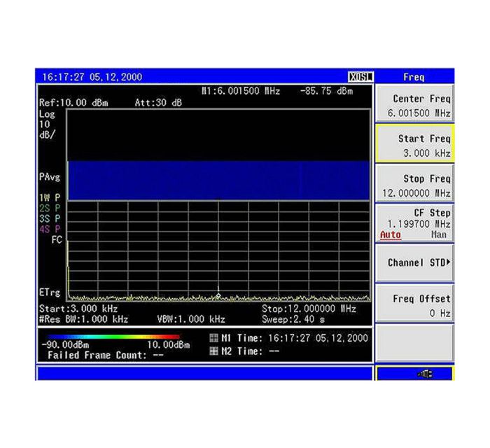This screenshot has width=490, height=448.
Task: Click the Freq menu title
Action: [414, 77]
